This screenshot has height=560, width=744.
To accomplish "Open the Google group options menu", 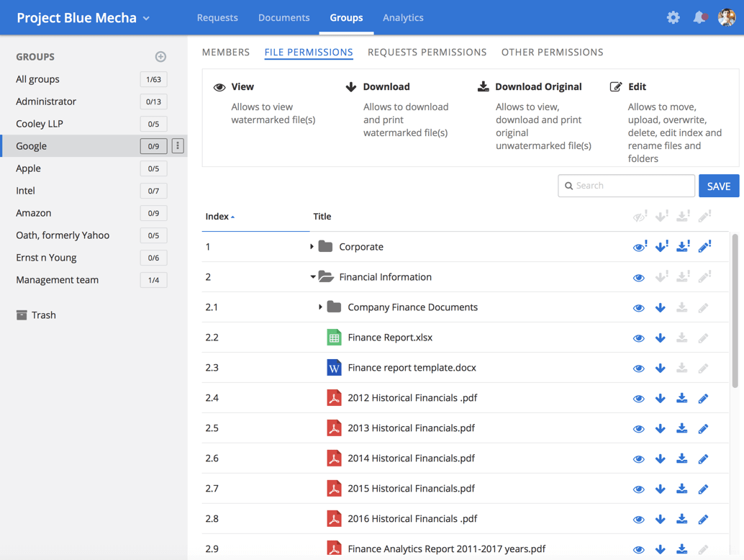I will coord(178,145).
